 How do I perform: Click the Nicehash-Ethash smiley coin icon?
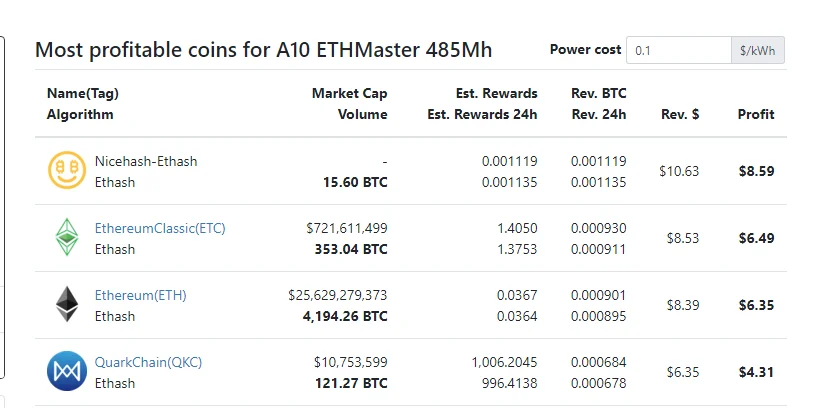pyautogui.click(x=67, y=171)
